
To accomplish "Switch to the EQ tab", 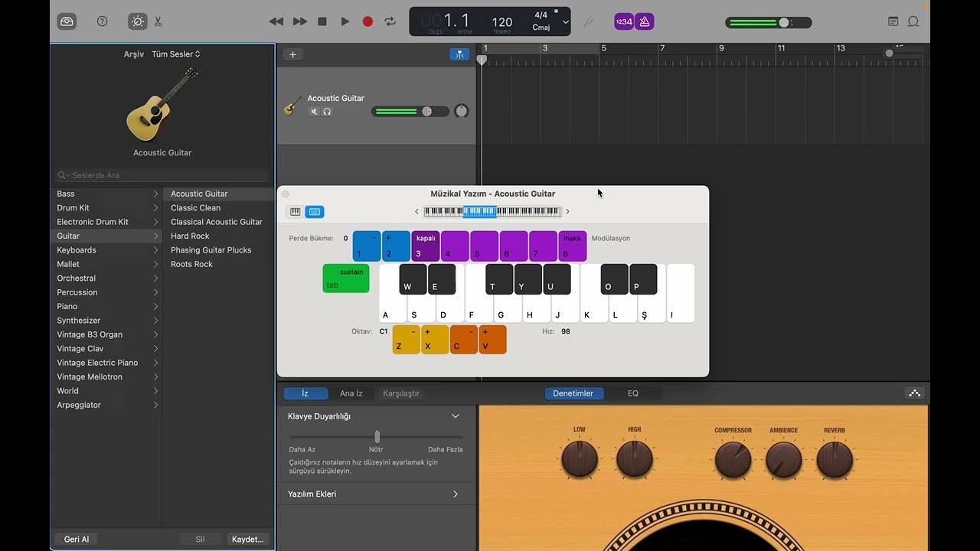I will [633, 393].
